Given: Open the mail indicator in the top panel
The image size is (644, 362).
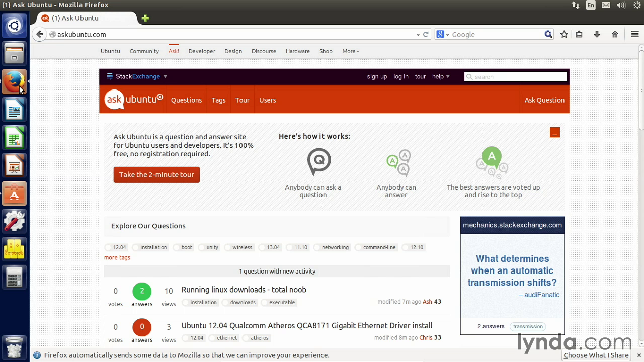Looking at the screenshot, I should tap(606, 5).
